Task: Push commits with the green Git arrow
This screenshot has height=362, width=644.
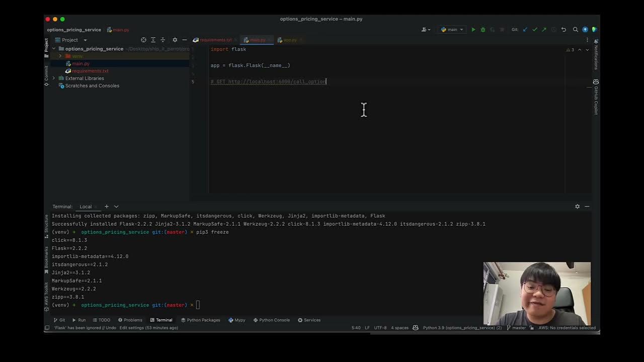Action: click(544, 30)
